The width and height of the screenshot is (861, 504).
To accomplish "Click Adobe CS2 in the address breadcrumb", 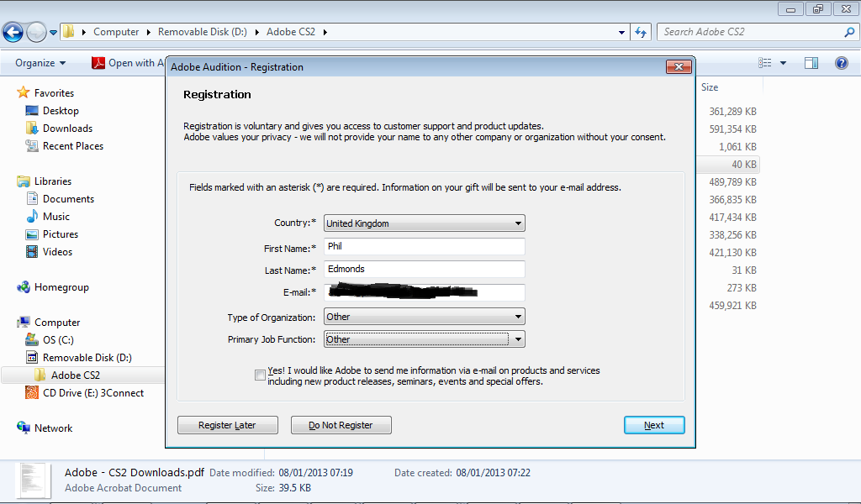I will click(x=291, y=32).
